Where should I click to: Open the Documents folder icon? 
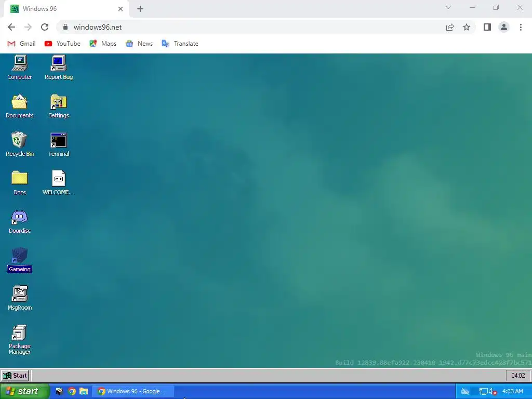pyautogui.click(x=20, y=106)
